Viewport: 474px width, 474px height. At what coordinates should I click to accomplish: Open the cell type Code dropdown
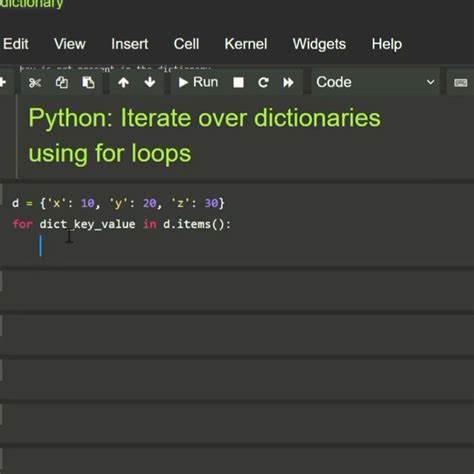[x=376, y=82]
